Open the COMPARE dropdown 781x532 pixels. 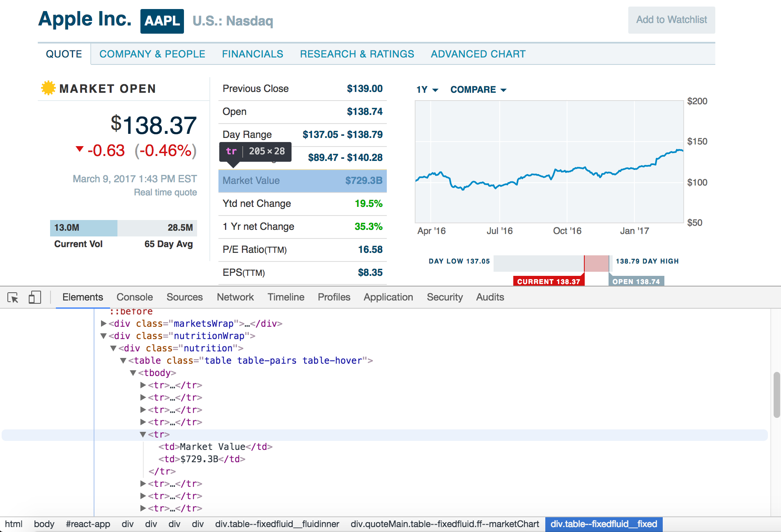[x=478, y=89]
